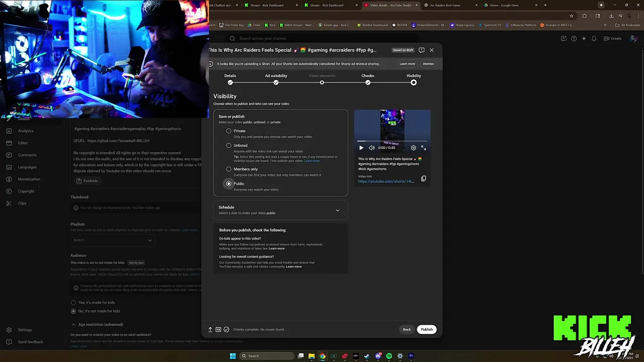Open the Windows Start menu
Image resolution: width=644 pixels, height=362 pixels.
(x=232, y=356)
